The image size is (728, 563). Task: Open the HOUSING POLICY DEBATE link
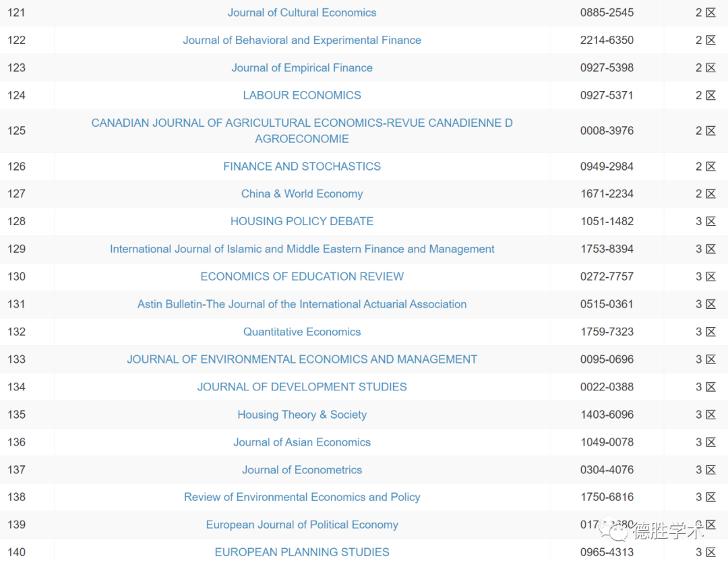coord(302,221)
